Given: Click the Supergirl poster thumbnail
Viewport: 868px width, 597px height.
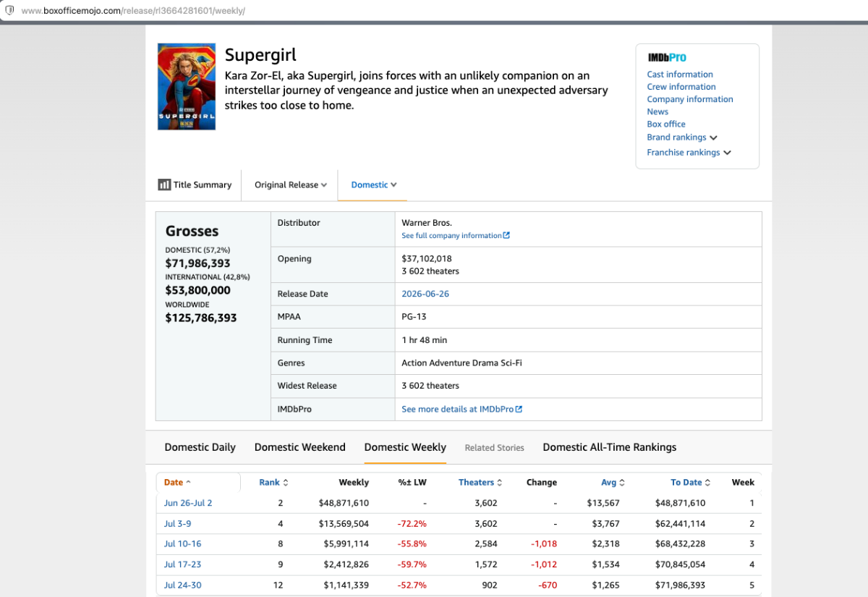Looking at the screenshot, I should pos(187,87).
